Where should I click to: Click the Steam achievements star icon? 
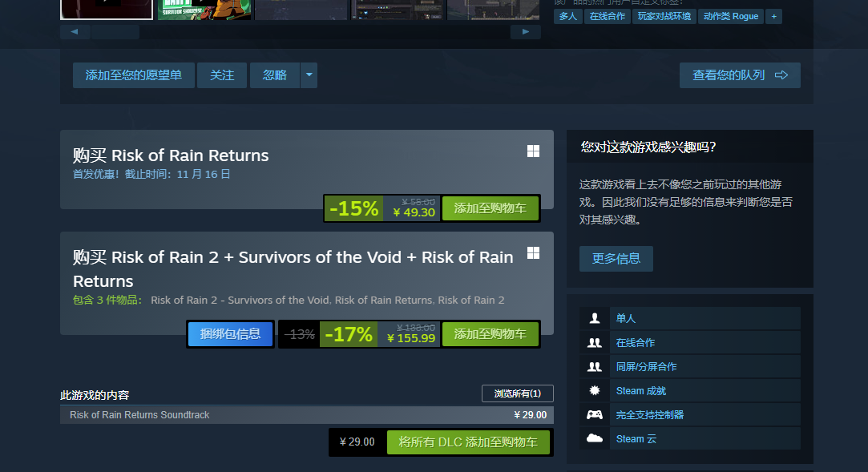coord(595,390)
